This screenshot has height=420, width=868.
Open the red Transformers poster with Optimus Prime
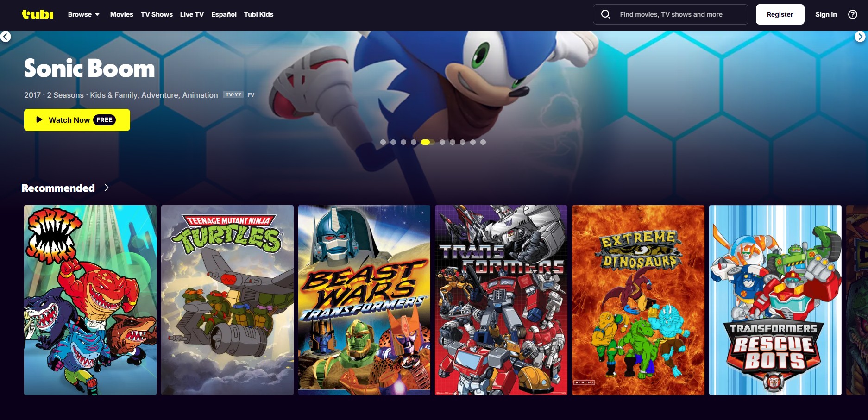click(x=501, y=300)
